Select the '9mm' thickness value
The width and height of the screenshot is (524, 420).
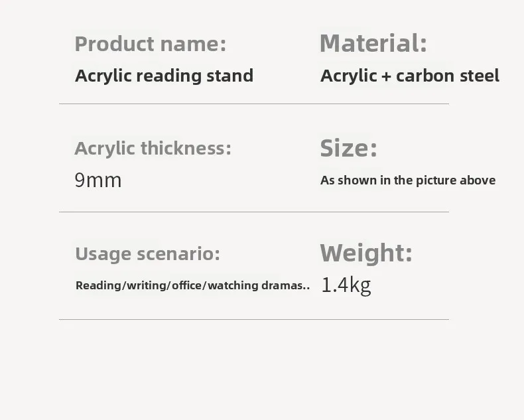coord(98,180)
